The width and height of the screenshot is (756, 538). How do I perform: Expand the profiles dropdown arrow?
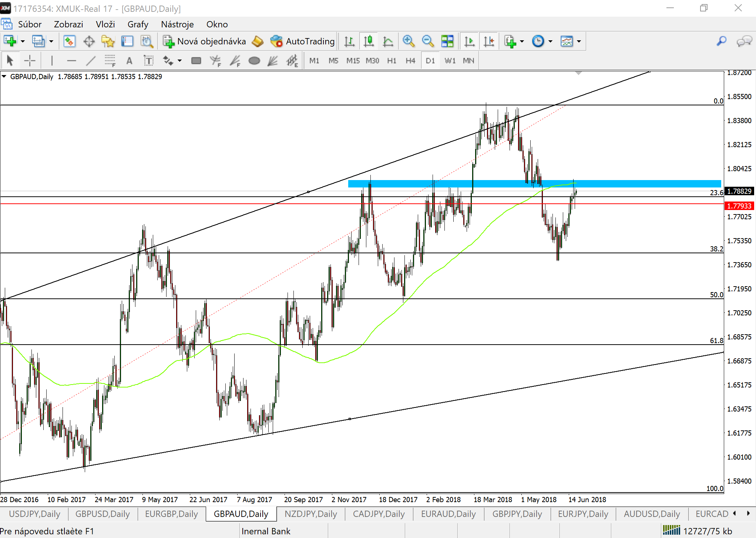(51, 41)
